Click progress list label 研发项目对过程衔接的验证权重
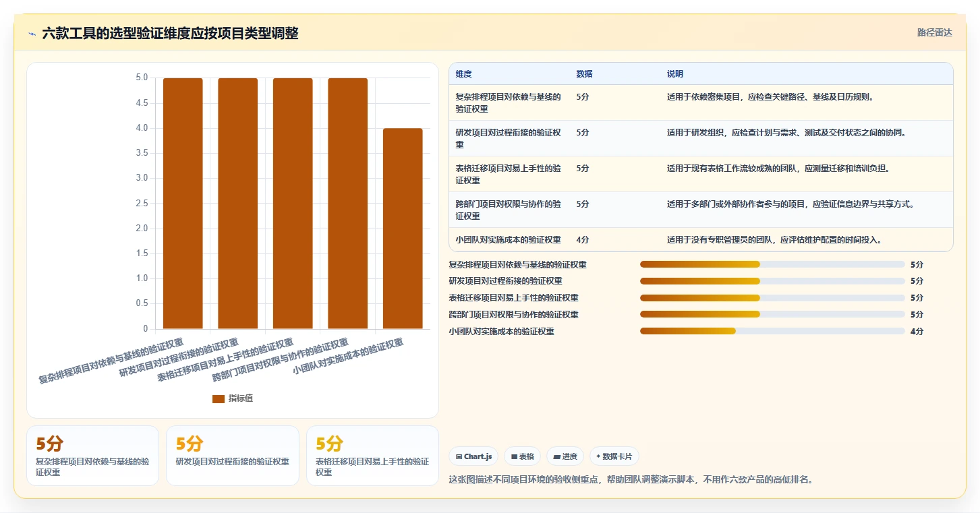This screenshot has width=980, height=513. [505, 281]
